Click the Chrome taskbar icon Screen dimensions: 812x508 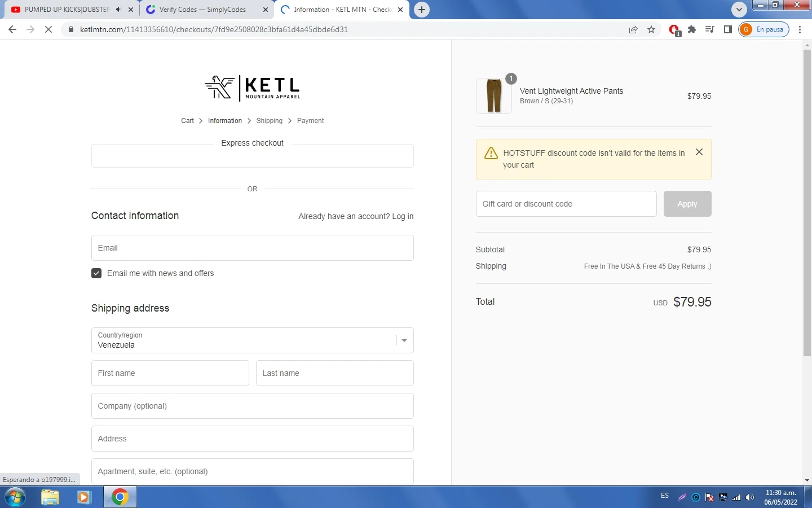120,497
